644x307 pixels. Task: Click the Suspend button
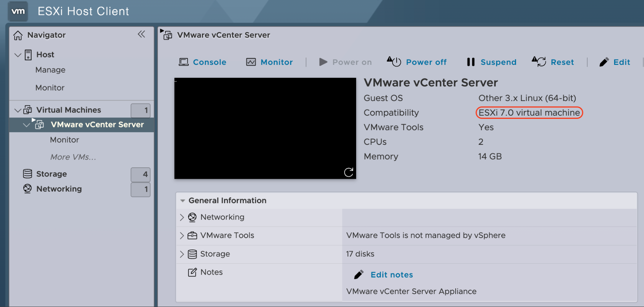coord(491,62)
